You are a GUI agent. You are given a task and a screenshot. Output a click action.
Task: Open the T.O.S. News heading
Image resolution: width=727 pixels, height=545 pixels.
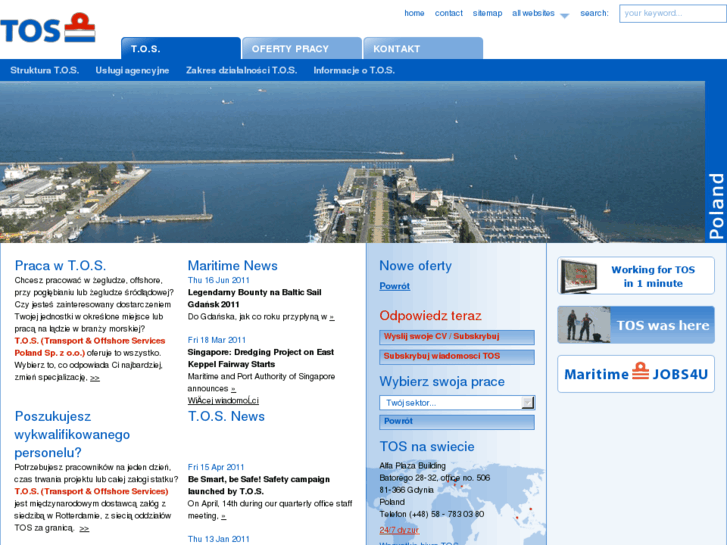226,417
